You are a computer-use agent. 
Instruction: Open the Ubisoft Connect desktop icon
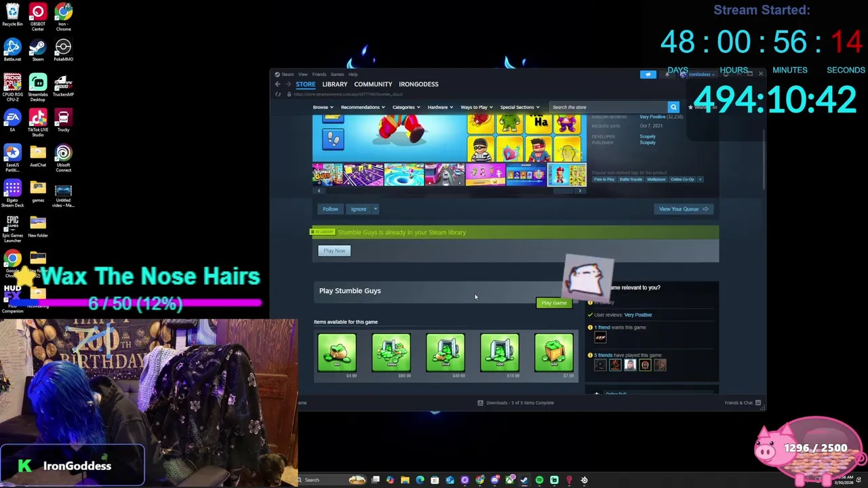pos(63,158)
